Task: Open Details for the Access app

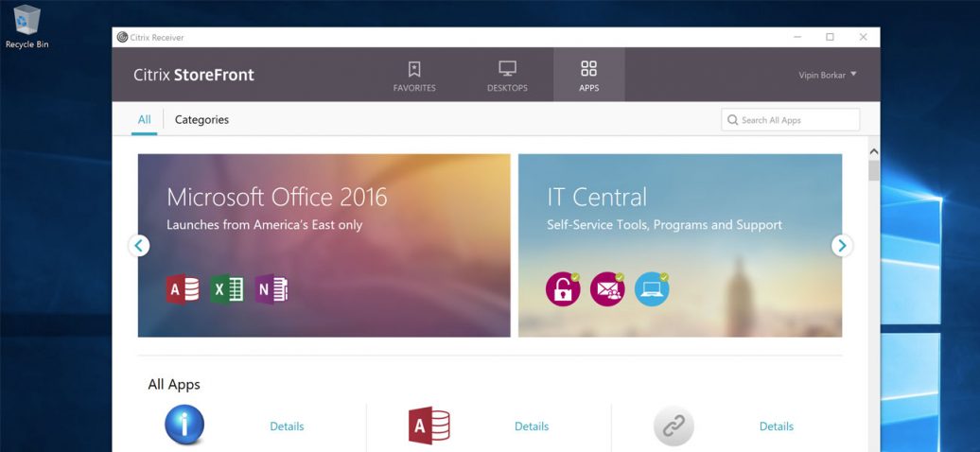Action: [532, 426]
